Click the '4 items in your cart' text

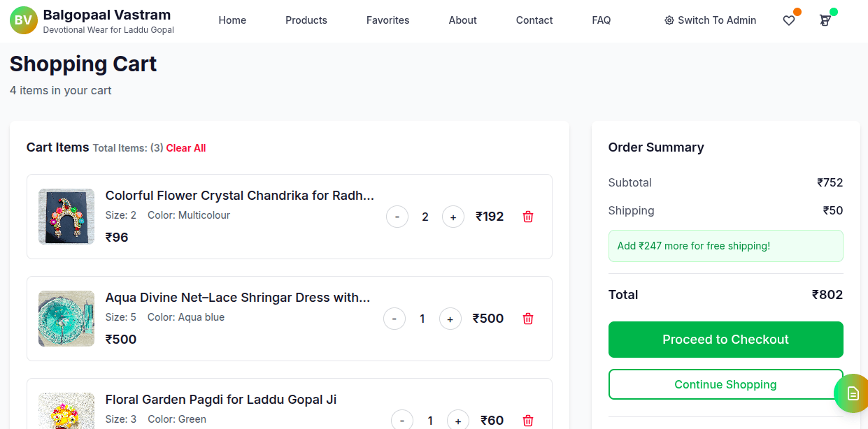[x=61, y=90]
